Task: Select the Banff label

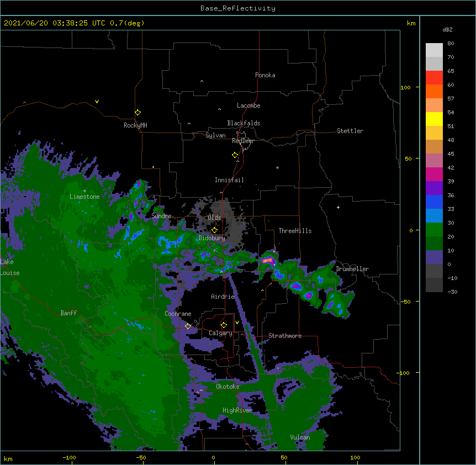Action: (x=68, y=313)
